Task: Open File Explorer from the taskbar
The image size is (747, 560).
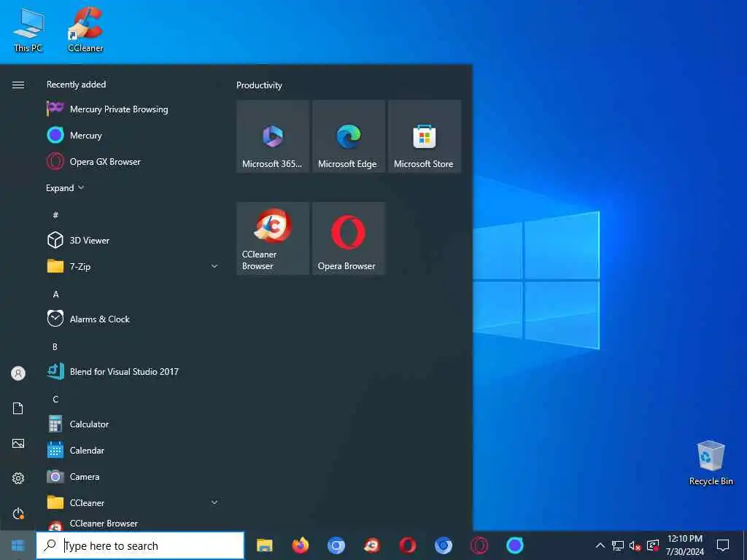Action: coord(264,545)
